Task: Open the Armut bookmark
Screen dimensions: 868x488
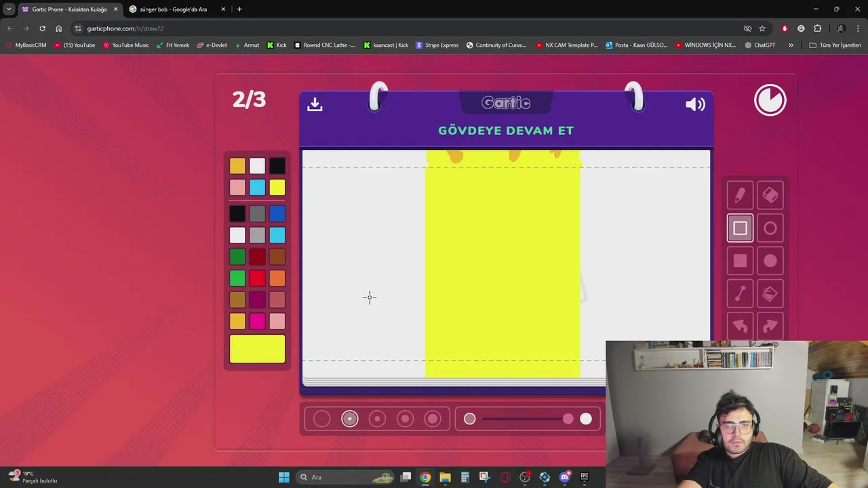Action: (x=246, y=45)
